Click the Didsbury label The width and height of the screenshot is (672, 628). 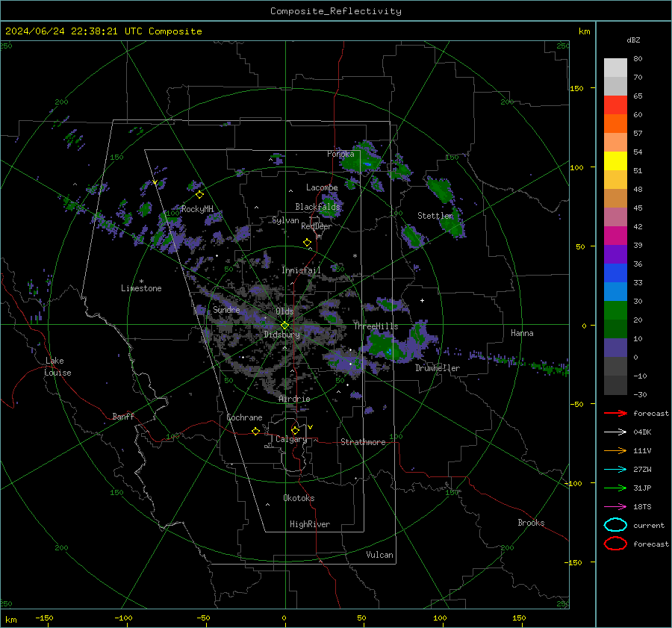[281, 335]
